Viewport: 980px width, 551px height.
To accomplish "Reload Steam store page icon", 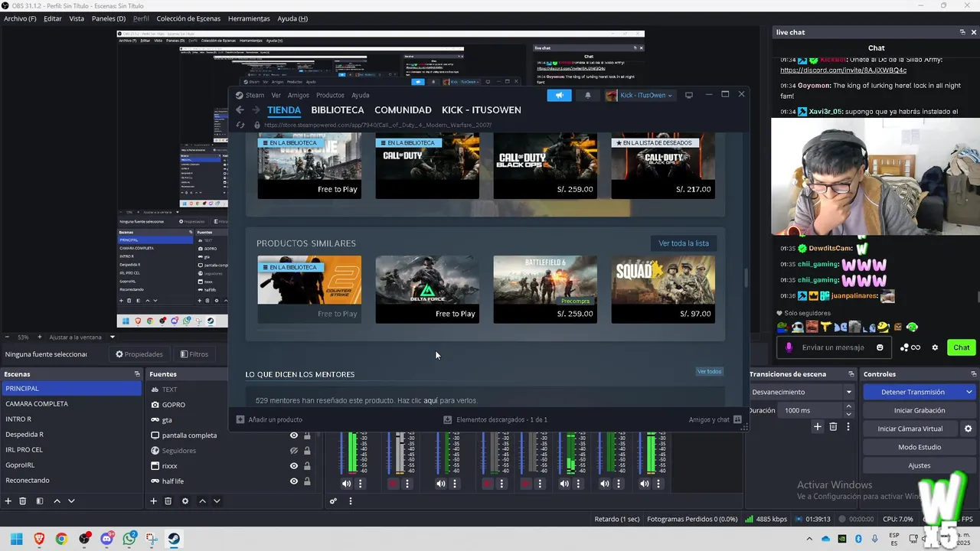I will pos(240,125).
